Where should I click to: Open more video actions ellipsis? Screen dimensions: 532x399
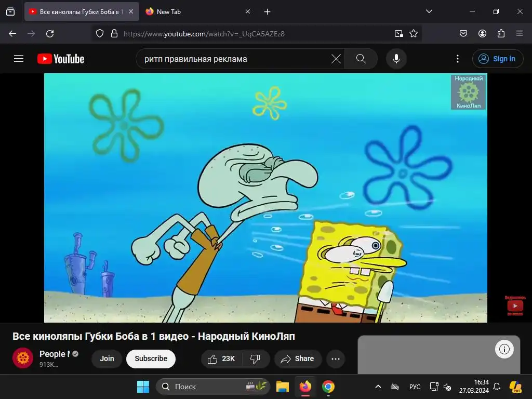point(336,358)
